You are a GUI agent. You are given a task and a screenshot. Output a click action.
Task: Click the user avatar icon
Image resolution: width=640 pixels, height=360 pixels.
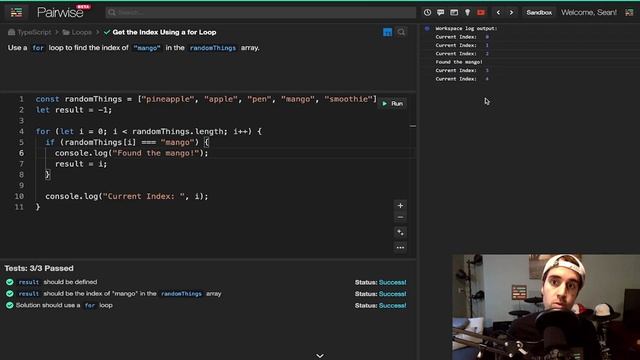click(629, 13)
